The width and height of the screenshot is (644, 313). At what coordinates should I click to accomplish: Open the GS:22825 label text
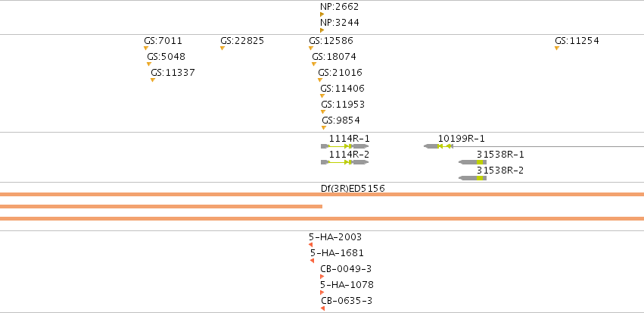point(242,41)
